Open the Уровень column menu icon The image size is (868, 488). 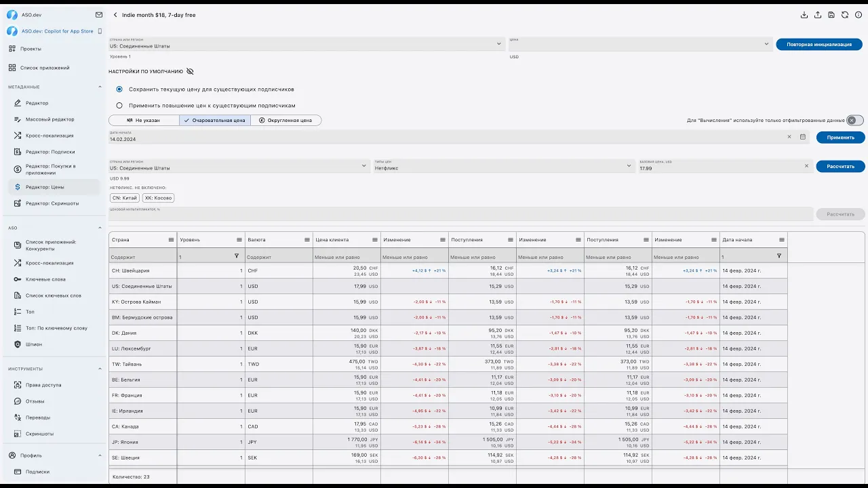pyautogui.click(x=239, y=240)
